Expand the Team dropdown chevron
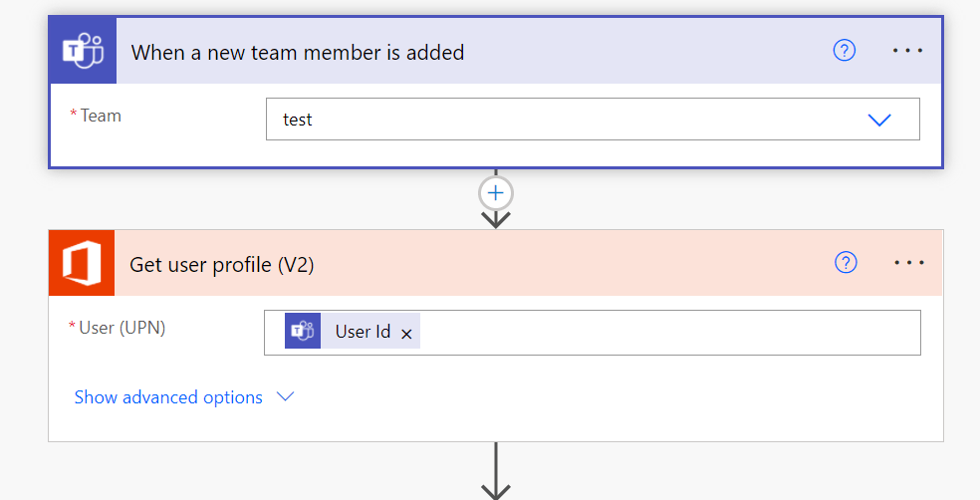Viewport: 980px width, 500px height. 878,120
